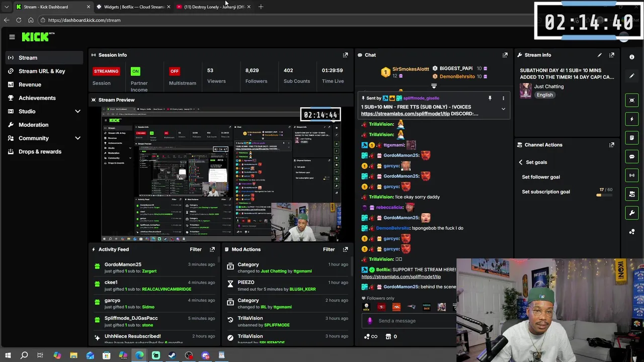This screenshot has width=644, height=362.
Task: Pop out the Mod Actions panel
Action: [345, 249]
